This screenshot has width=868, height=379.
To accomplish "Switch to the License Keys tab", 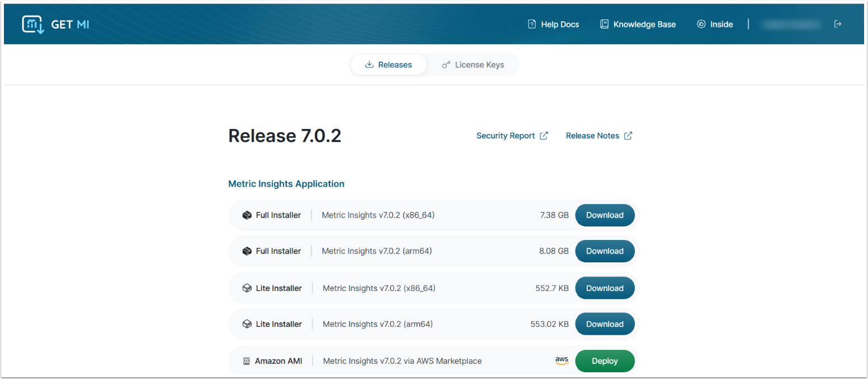I will coord(472,65).
